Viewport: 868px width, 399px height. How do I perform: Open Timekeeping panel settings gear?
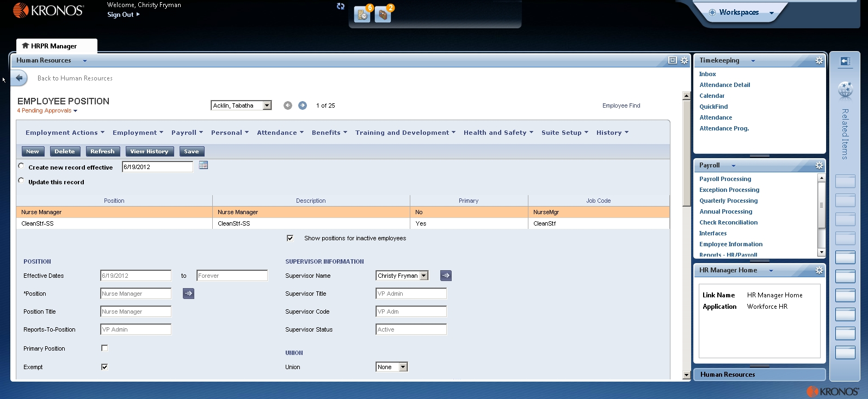click(x=819, y=60)
